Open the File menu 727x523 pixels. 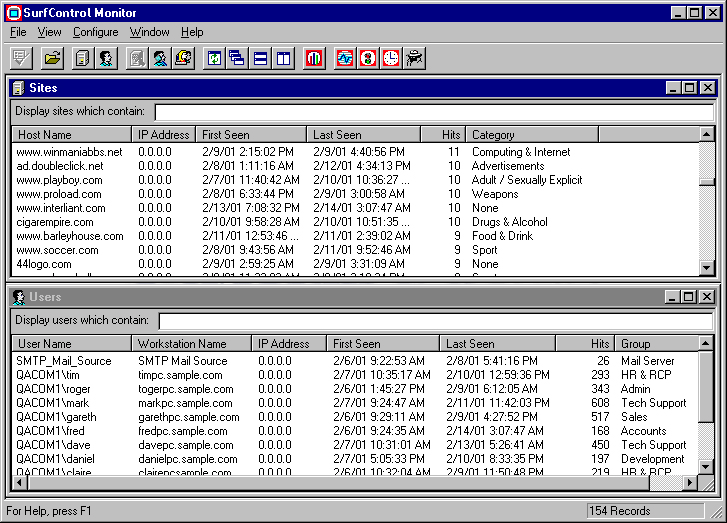pos(18,32)
